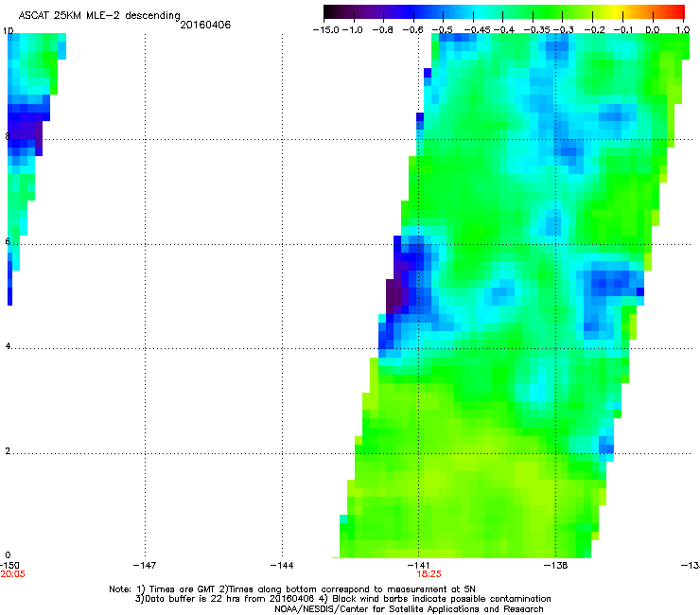700x615 pixels.
Task: Click the -0.45 color bar label
Action: [478, 30]
